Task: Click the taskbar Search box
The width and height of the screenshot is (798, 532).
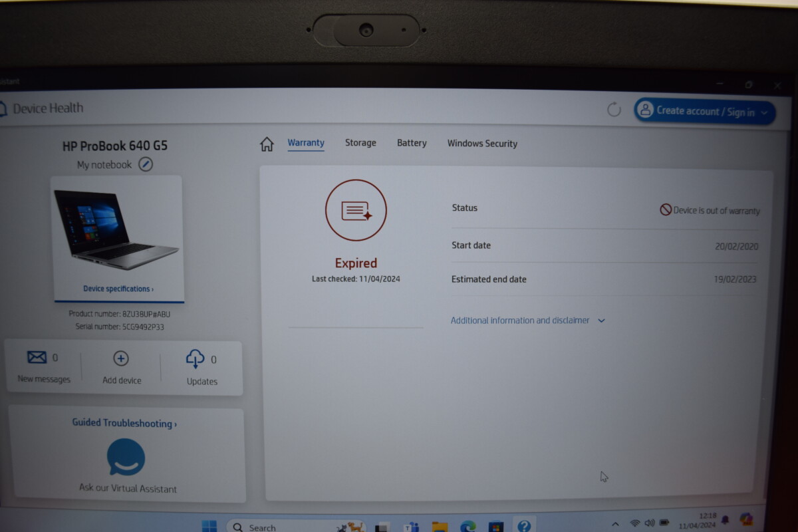Action: (x=296, y=527)
